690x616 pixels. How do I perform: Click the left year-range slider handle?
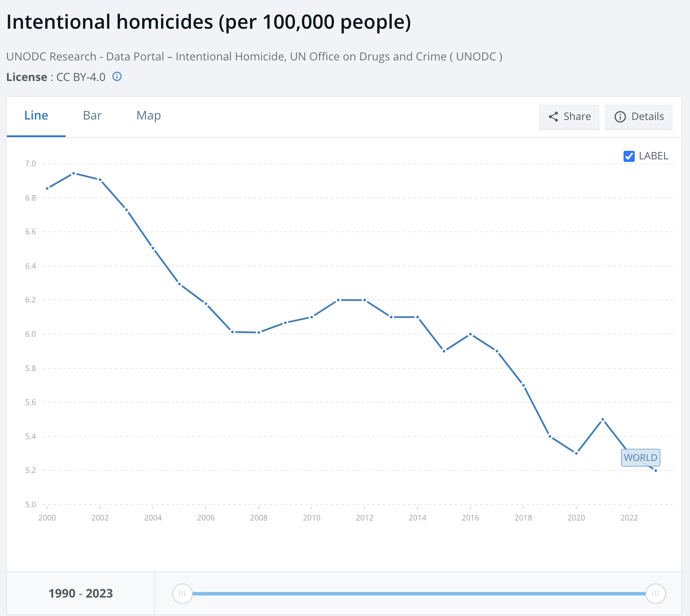182,594
